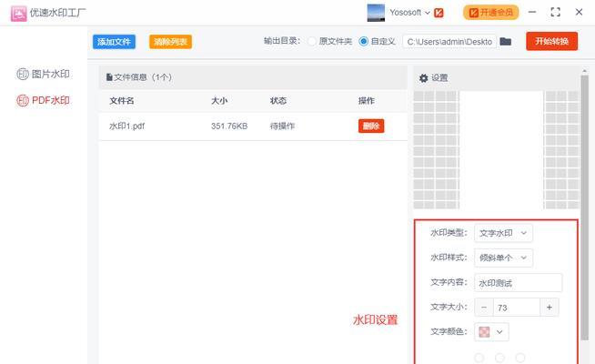The height and width of the screenshot is (364, 595).
Task: Click the 文件信息（1个）panel title
Action: point(143,77)
